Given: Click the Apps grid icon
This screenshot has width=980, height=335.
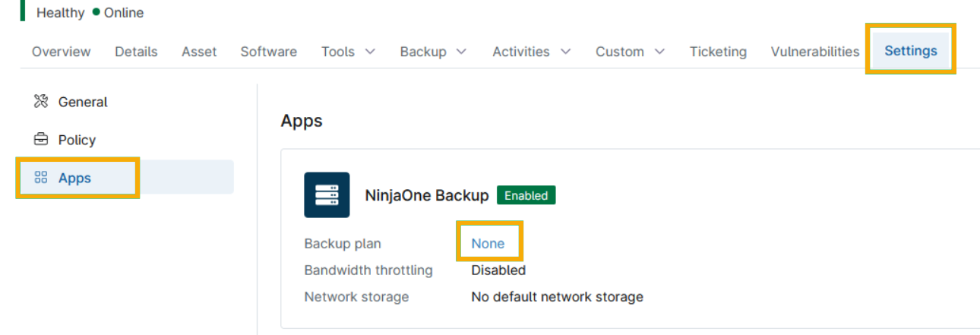Looking at the screenshot, I should pyautogui.click(x=41, y=178).
